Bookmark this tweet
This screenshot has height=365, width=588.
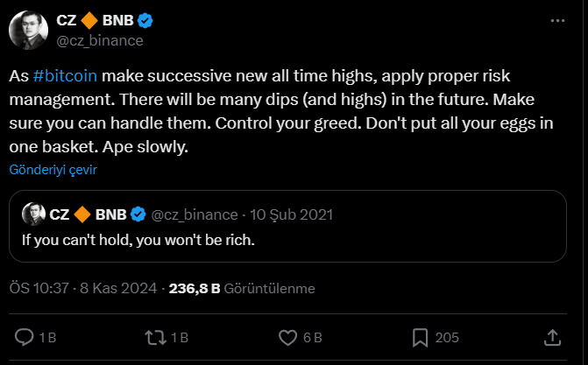[x=420, y=337]
